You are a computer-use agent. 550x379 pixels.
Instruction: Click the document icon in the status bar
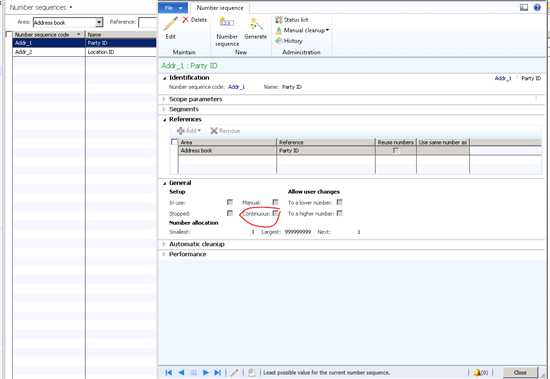click(251, 372)
